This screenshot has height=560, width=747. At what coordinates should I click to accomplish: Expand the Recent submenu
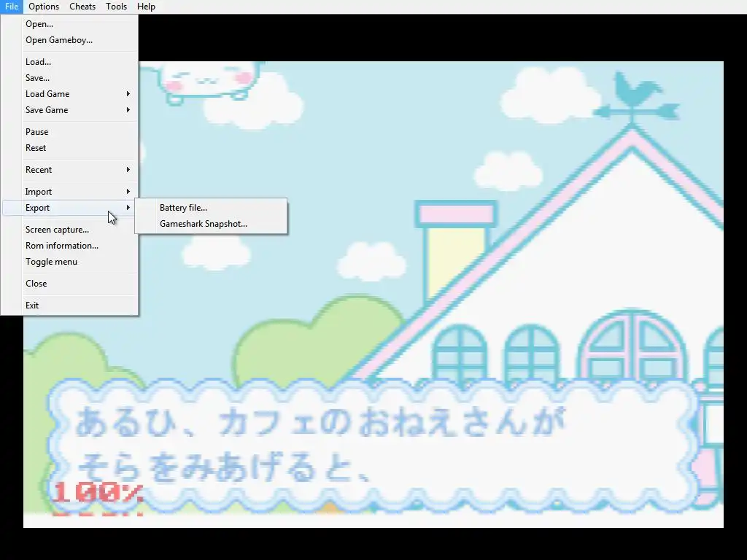click(x=69, y=170)
